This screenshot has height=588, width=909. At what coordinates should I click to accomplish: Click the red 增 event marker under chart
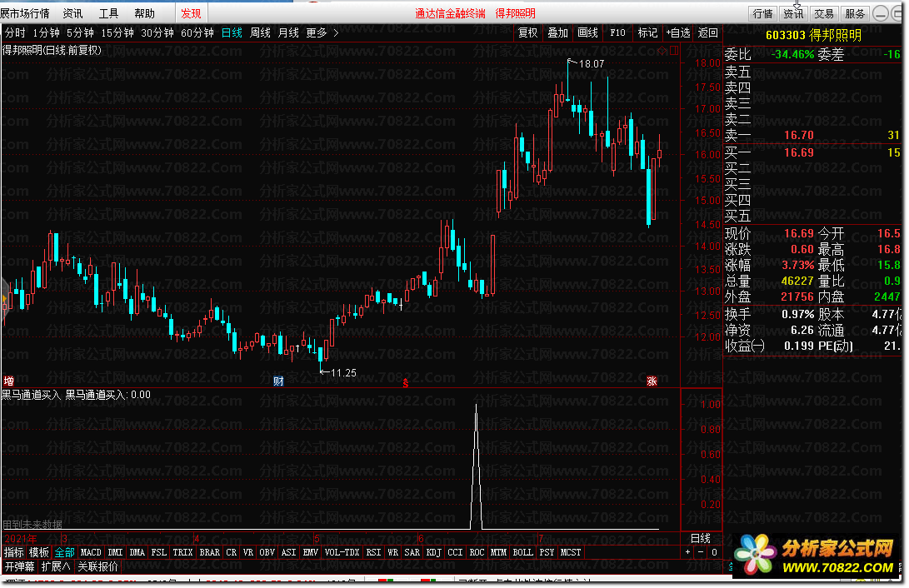[8, 381]
